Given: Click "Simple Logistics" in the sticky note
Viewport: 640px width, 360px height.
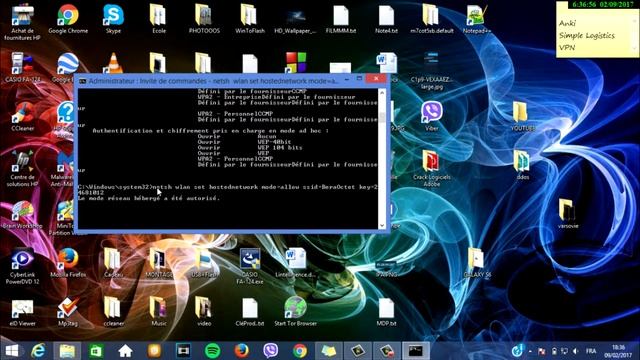Looking at the screenshot, I should click(587, 36).
